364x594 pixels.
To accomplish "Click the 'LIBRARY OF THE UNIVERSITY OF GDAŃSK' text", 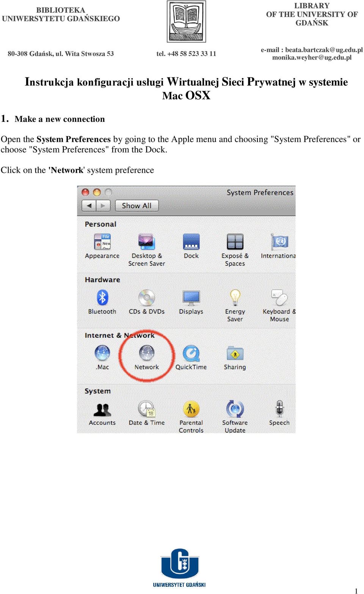I will coord(312,14).
